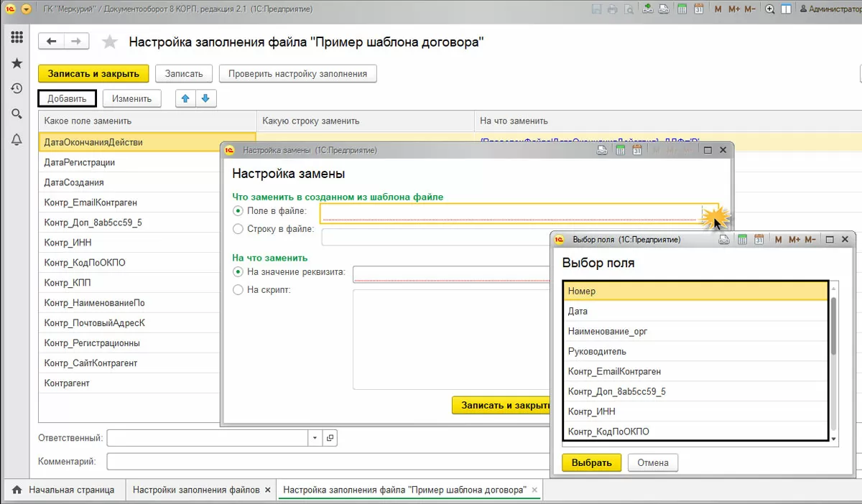Click M- button in main title bar
Screen dimensions: 862x504
click(x=750, y=9)
